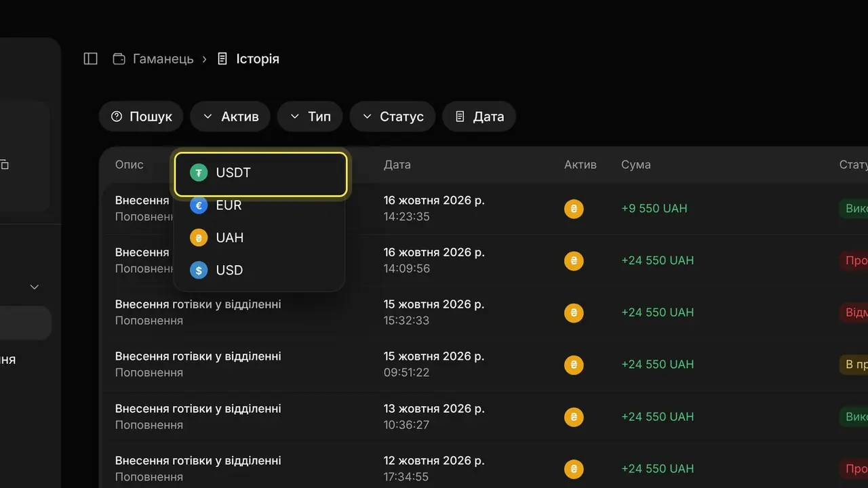The height and width of the screenshot is (488, 868).
Task: Click the UAH coin icon in the 09:51:22 row
Action: coord(574,365)
